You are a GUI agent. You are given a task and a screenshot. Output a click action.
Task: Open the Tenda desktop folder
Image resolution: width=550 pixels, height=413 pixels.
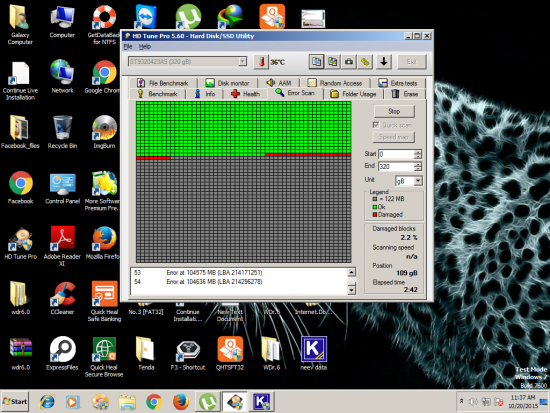146,354
